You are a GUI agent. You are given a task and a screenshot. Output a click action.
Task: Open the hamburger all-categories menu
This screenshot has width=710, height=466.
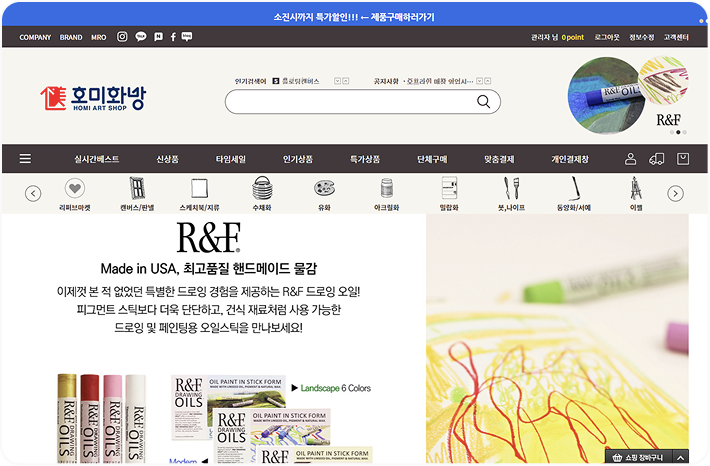pos(25,159)
